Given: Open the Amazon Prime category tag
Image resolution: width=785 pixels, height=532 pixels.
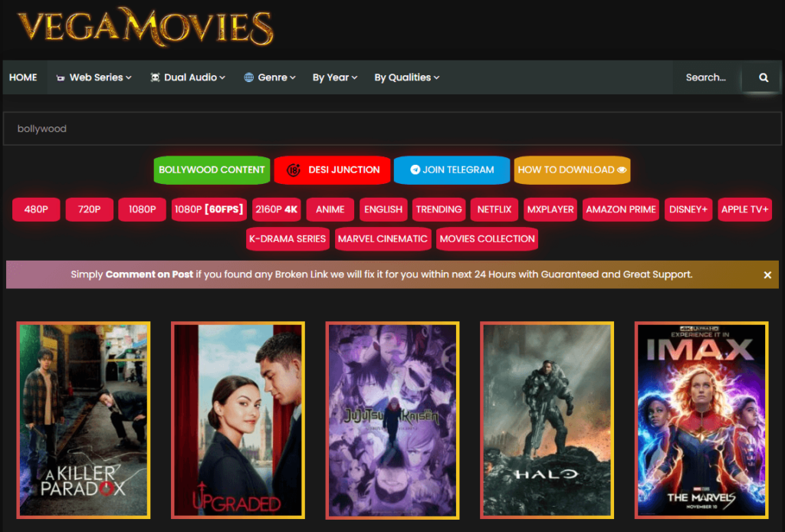Looking at the screenshot, I should tap(621, 209).
